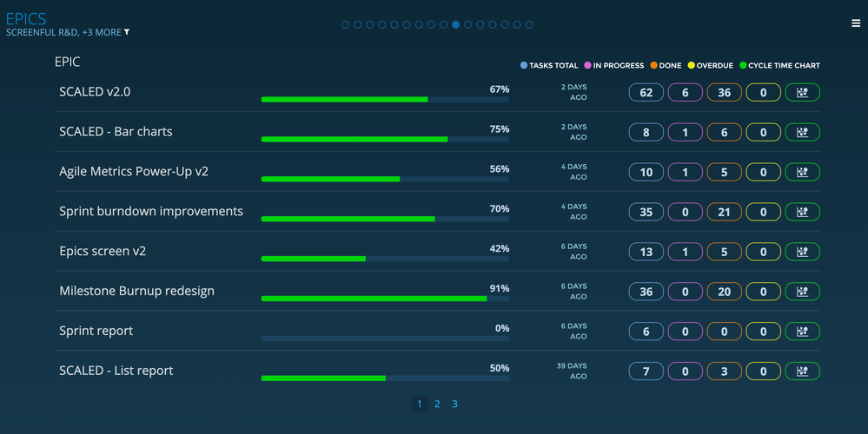Click the yellow OVERDUE legend dot

tap(691, 65)
